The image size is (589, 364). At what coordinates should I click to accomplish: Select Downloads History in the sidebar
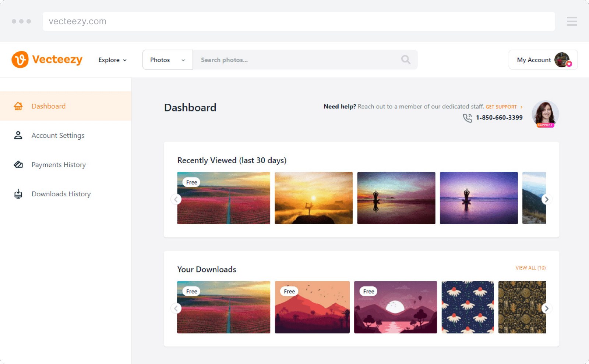click(61, 194)
